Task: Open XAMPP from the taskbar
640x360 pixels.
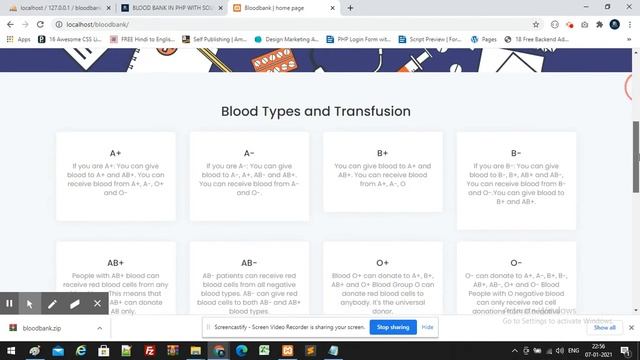Action: point(287,351)
